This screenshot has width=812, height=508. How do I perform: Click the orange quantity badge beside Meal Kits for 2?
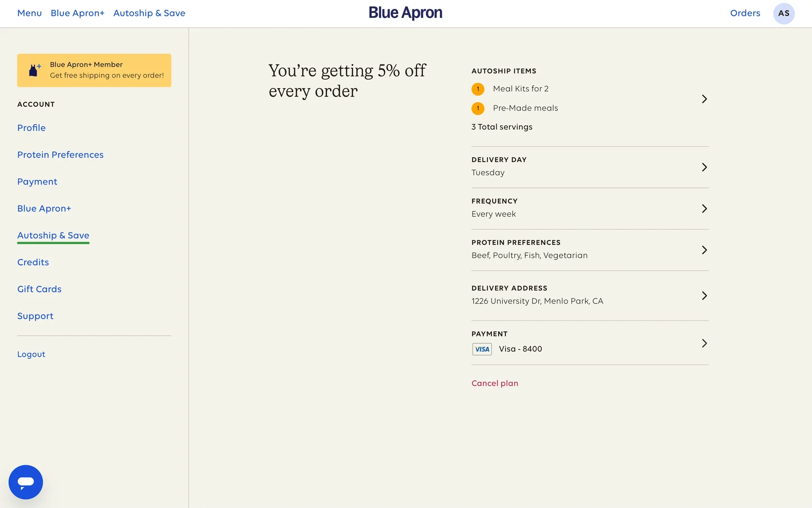478,89
